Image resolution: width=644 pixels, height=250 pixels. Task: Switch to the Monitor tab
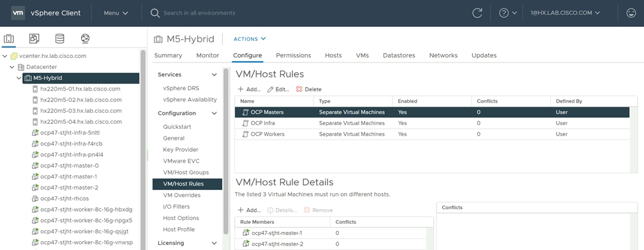tap(207, 55)
